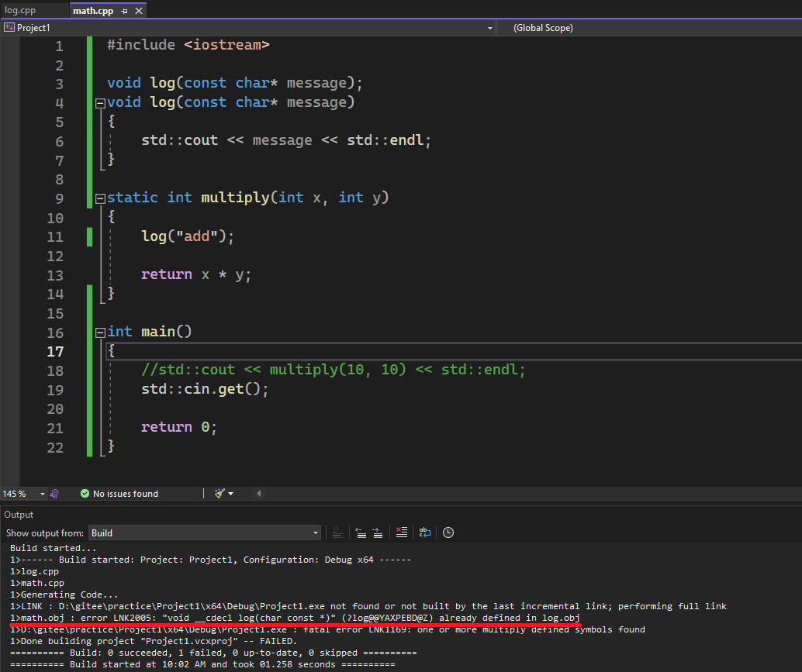802x672 pixels.
Task: Click the LNK2005 error line in Output
Action: coord(295,618)
